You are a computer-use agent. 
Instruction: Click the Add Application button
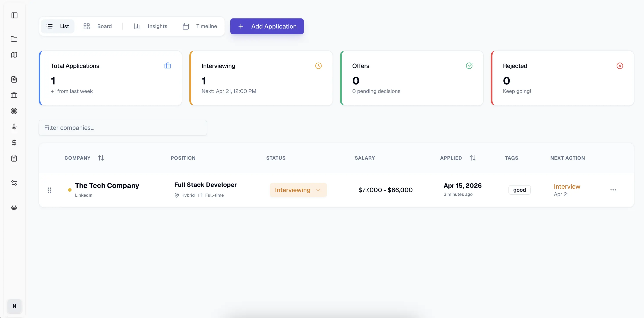(267, 26)
